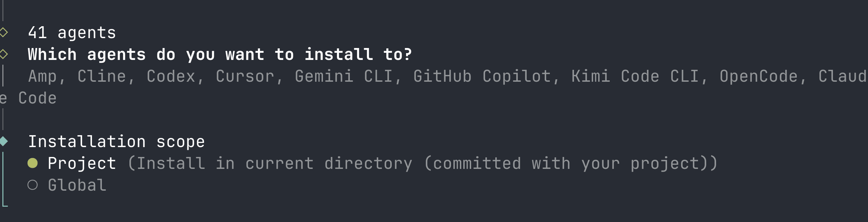Screen dimensions: 868x222
Task: Click the corner bracket ending the prompt
Action: click(x=5, y=204)
